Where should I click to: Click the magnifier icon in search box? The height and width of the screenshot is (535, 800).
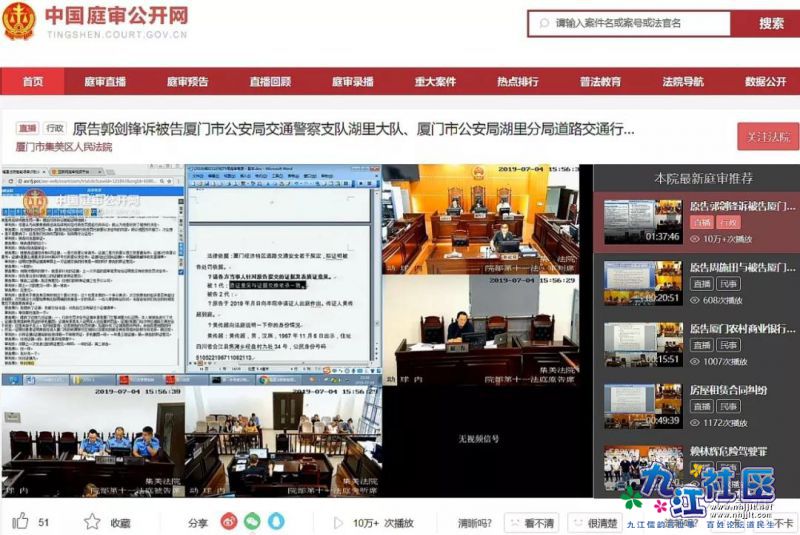point(544,23)
